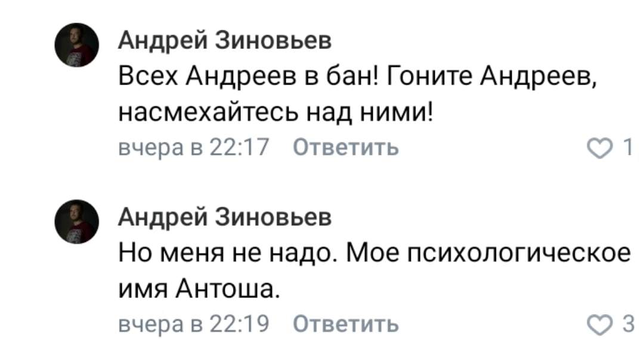Viewport: 644px width, 357px height.
Task: Click the sentence 'Всех Андреев в бан!'
Action: (246, 76)
